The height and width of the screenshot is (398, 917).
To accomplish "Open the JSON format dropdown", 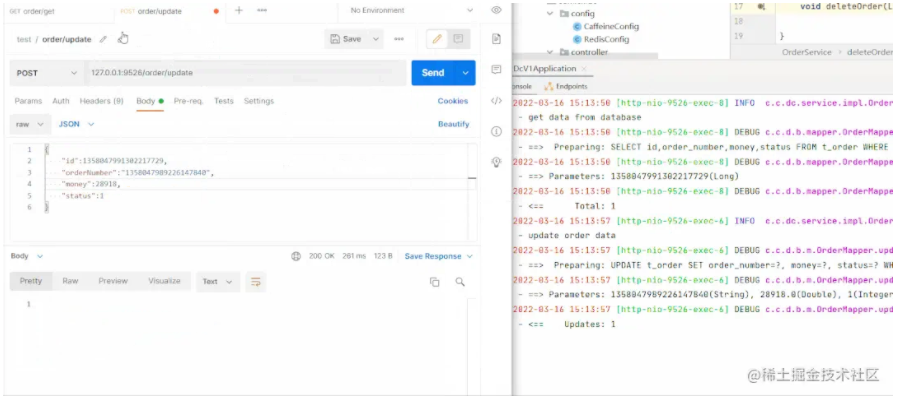I will pos(76,124).
